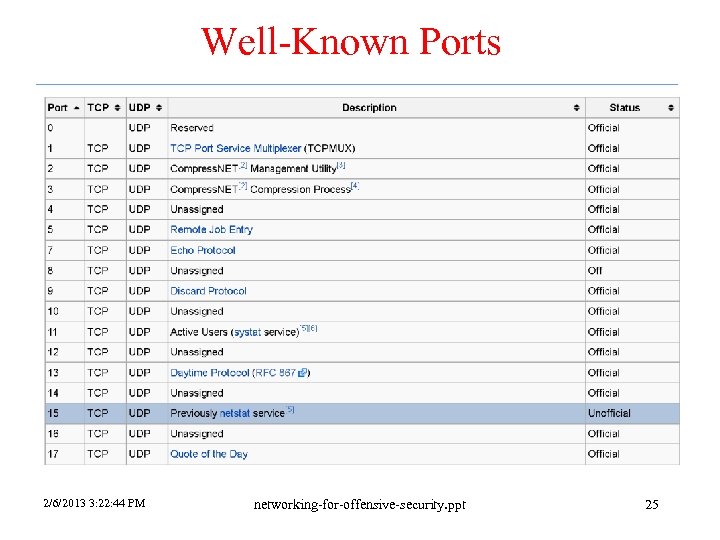The height and width of the screenshot is (540, 720).
Task: Select the highlighted Unofficial status cell
Action: tap(609, 413)
